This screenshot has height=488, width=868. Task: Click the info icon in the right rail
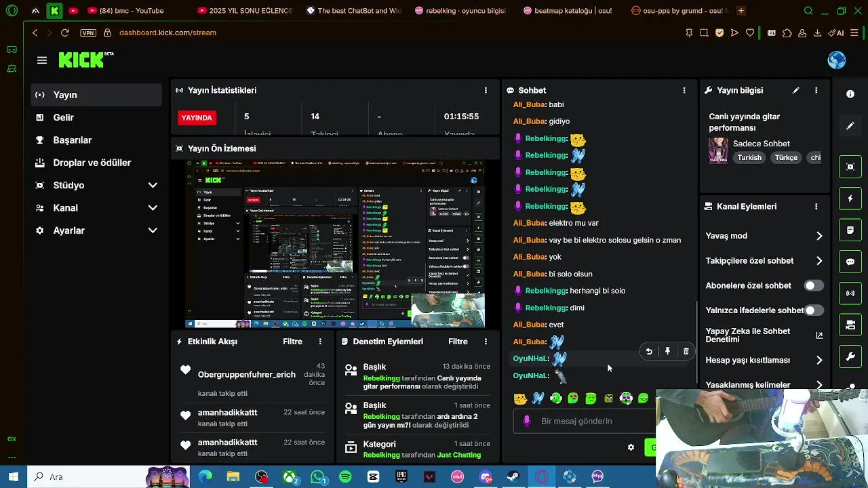(x=850, y=94)
